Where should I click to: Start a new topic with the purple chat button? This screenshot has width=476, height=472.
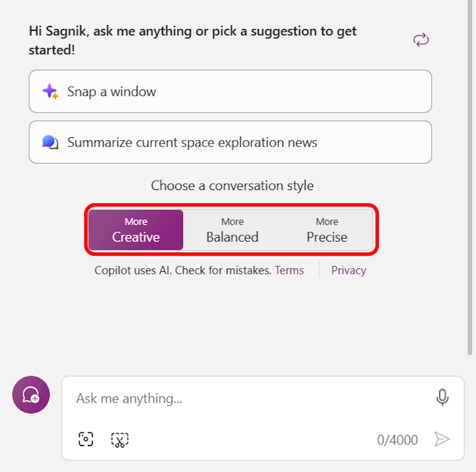tap(31, 395)
